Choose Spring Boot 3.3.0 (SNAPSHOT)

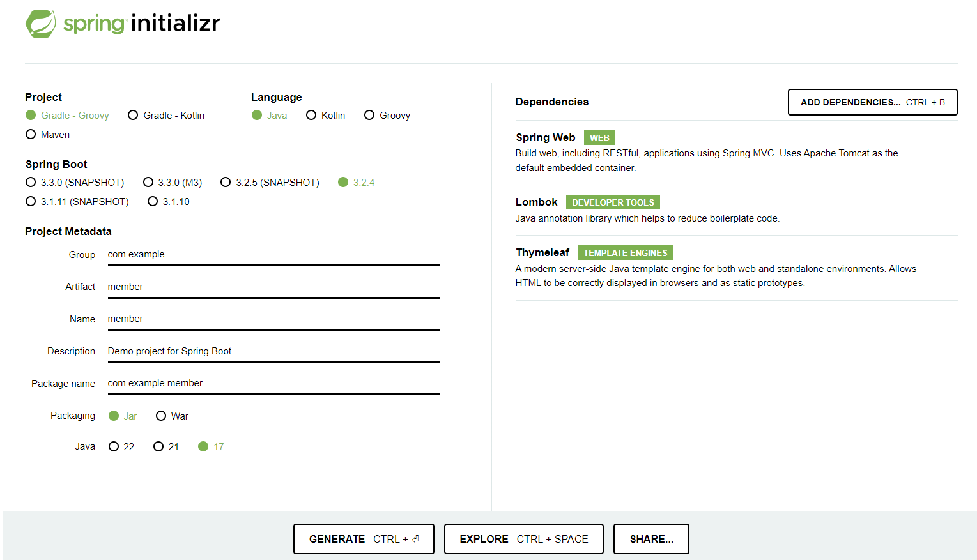tap(75, 183)
